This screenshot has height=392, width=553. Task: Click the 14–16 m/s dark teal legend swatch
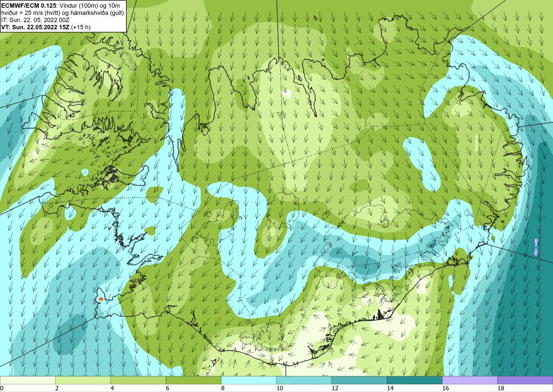[x=414, y=380]
